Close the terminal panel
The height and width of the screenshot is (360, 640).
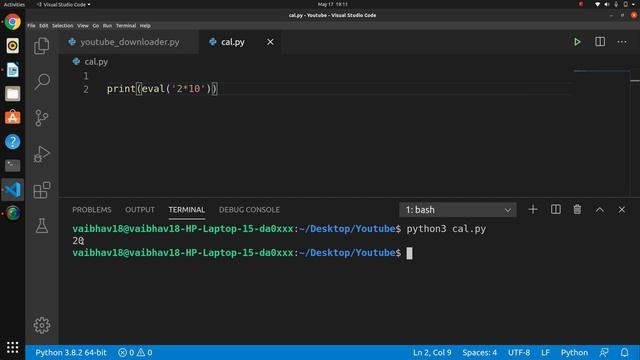click(x=622, y=209)
